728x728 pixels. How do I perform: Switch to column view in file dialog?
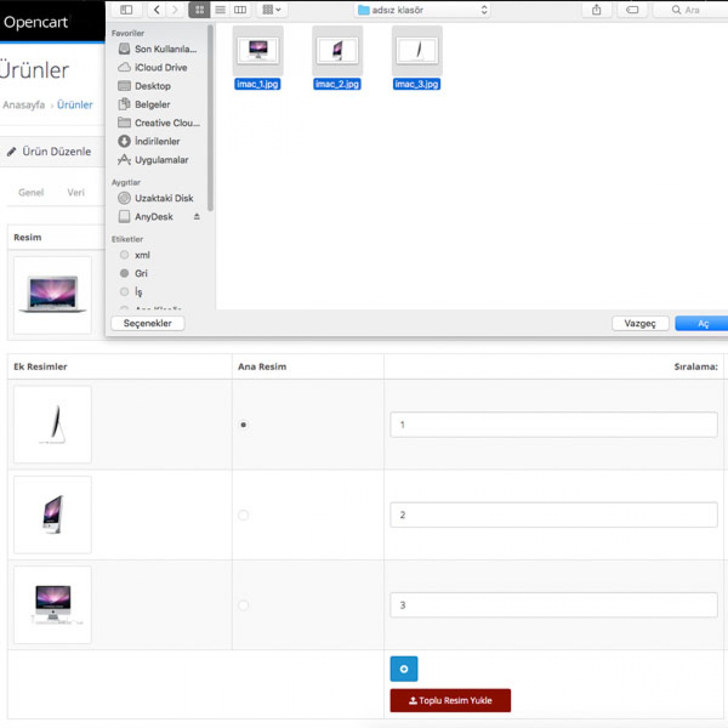(x=240, y=10)
